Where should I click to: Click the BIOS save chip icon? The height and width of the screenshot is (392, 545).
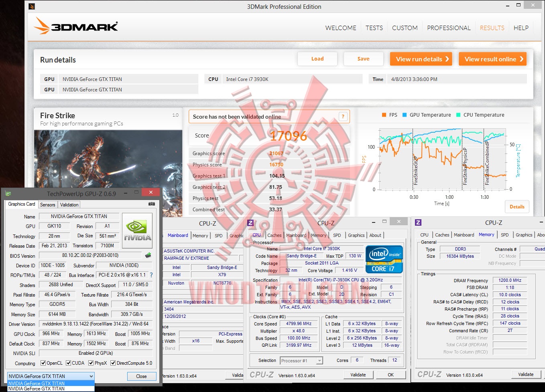[x=148, y=255]
